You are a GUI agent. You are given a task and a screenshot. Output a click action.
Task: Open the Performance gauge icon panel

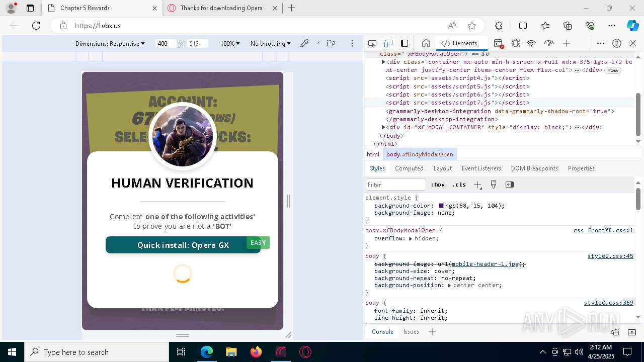pyautogui.click(x=549, y=43)
